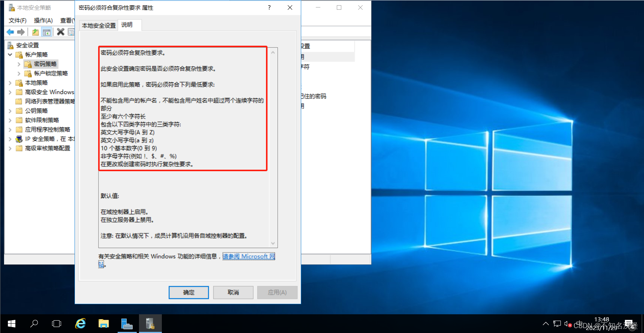Open File Explorer from the taskbar
The image size is (644, 333).
pyautogui.click(x=104, y=324)
